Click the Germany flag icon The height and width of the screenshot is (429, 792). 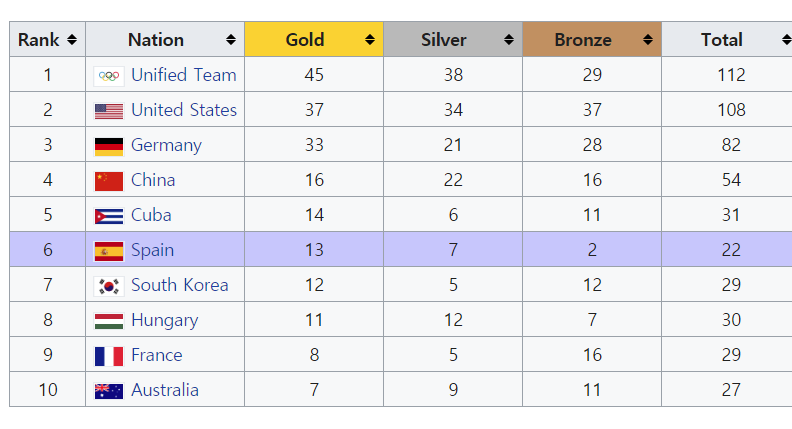coord(109,146)
